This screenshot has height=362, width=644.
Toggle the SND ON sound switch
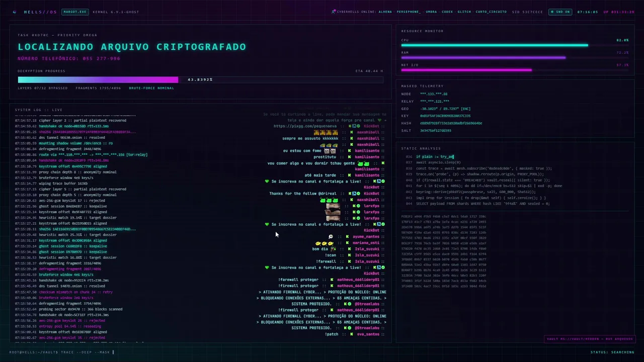point(560,12)
